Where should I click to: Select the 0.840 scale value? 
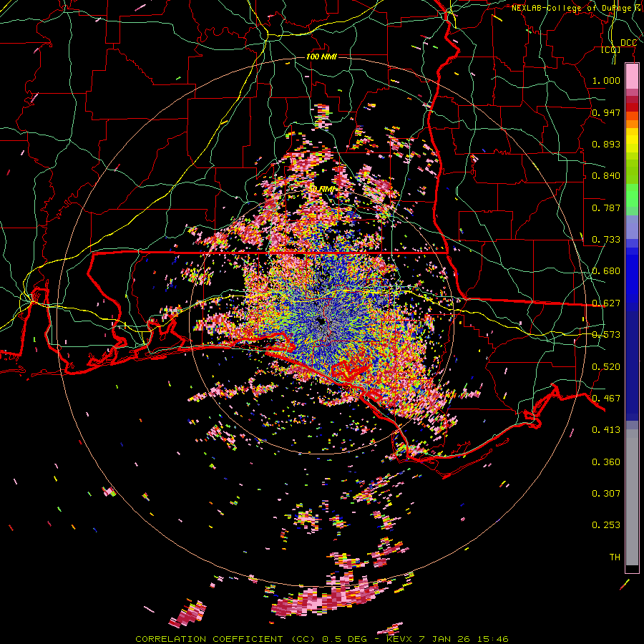click(x=606, y=176)
